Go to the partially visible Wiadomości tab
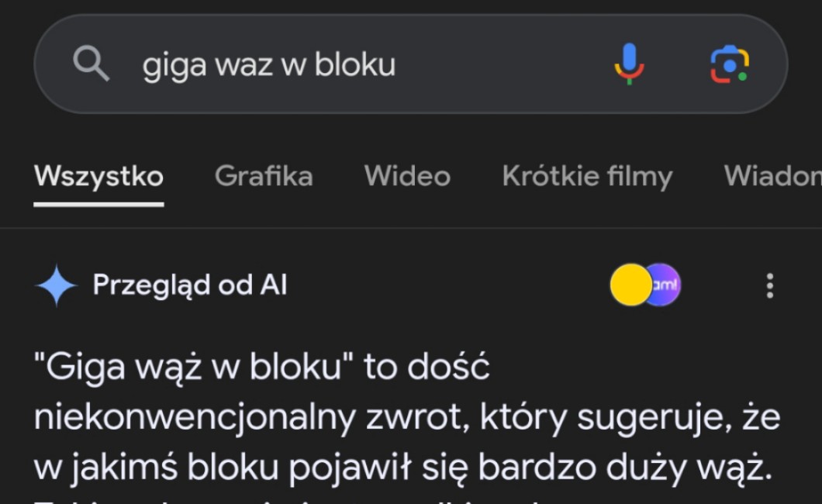 (772, 176)
